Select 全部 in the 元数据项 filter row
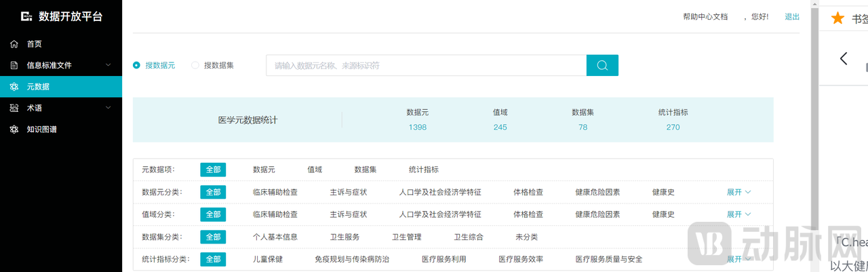Image resolution: width=868 pixels, height=272 pixels. pyautogui.click(x=212, y=170)
